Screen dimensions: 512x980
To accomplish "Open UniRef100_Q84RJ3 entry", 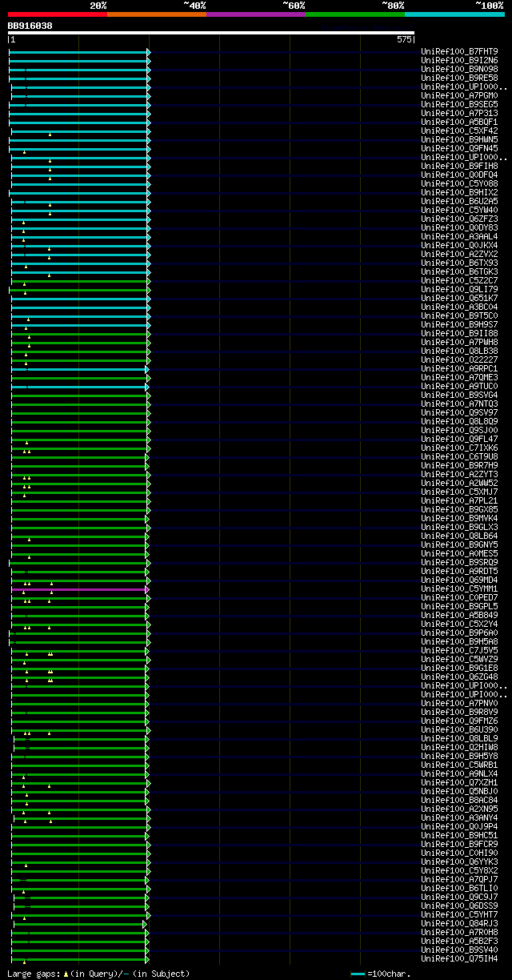I will [459, 924].
